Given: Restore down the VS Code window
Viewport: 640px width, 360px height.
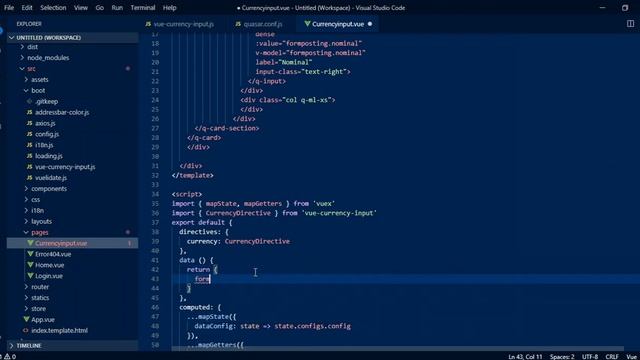Looking at the screenshot, I should 624,8.
